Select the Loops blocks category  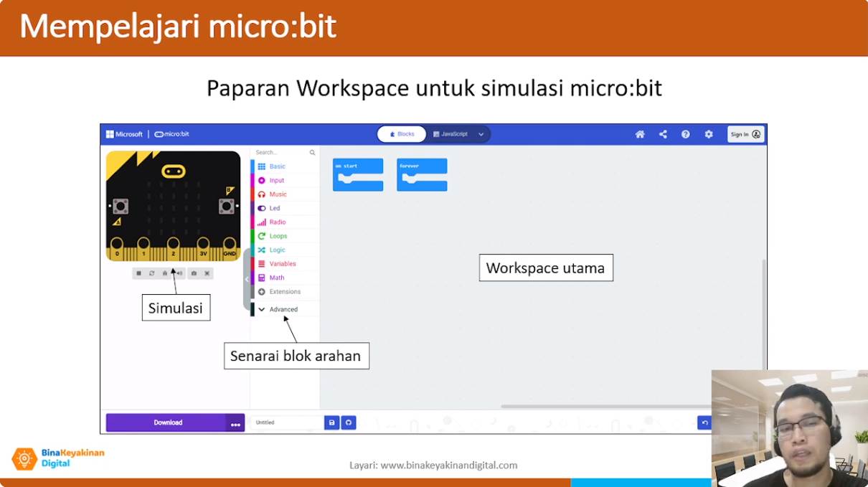pyautogui.click(x=278, y=236)
